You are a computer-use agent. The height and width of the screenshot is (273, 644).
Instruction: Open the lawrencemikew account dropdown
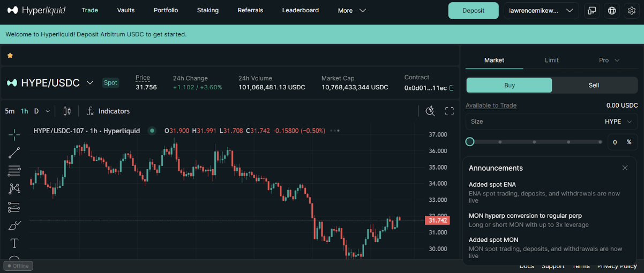541,11
